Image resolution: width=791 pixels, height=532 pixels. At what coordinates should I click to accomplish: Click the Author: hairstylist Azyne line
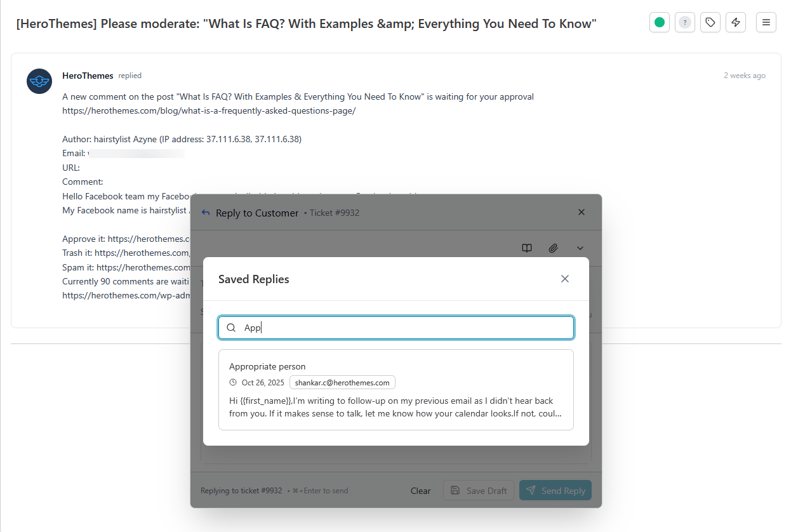point(182,139)
